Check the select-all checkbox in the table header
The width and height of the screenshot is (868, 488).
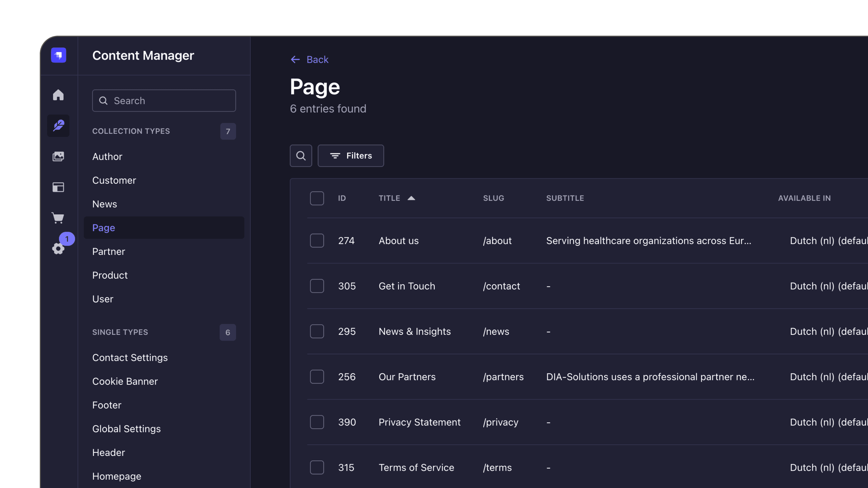coord(317,198)
